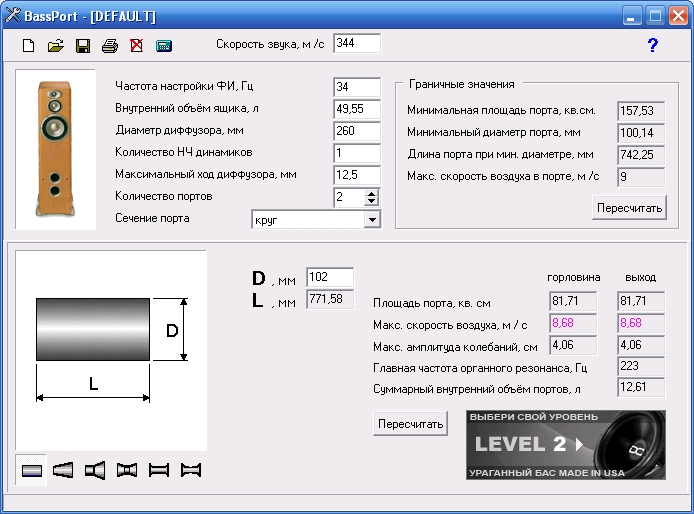
Task: Click the Количество портов value field
Action: [x=350, y=197]
